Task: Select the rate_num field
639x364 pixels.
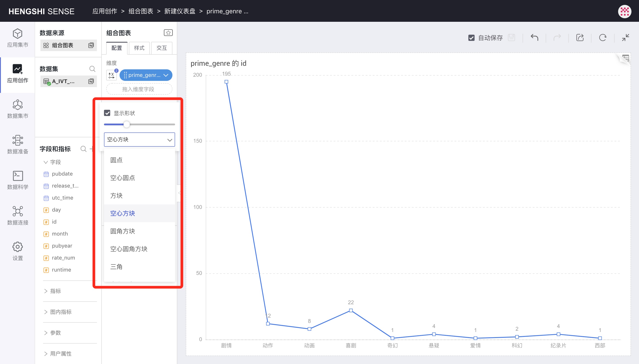Action: [x=63, y=258]
